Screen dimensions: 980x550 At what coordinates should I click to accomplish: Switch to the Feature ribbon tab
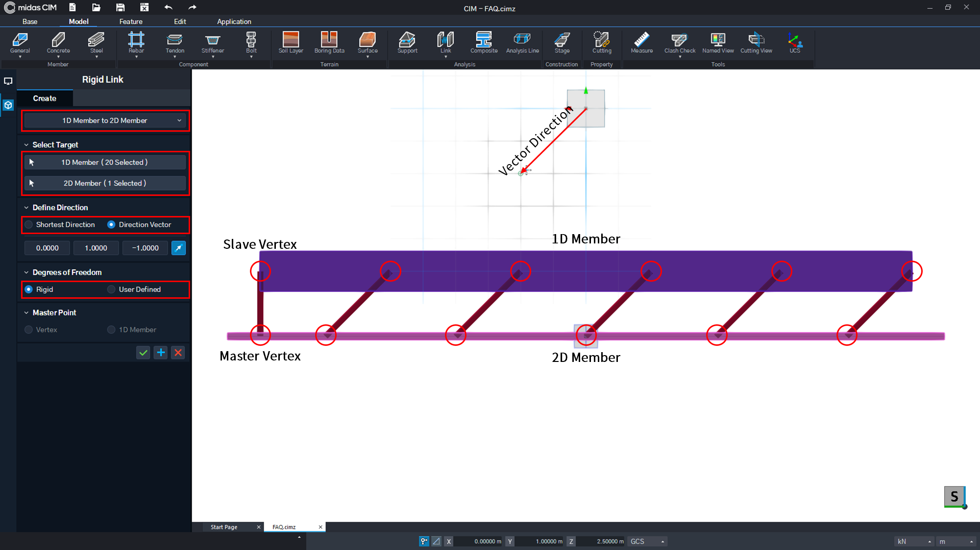pos(131,22)
